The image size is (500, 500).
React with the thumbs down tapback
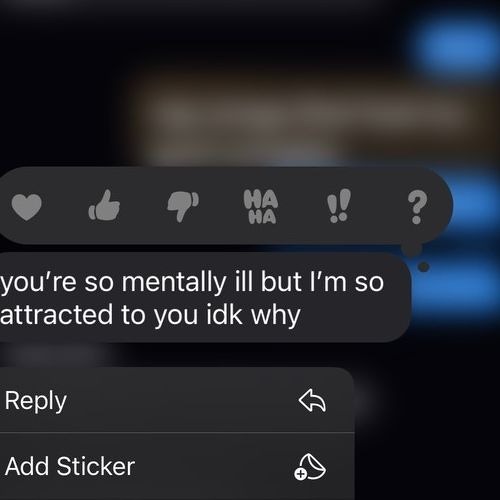click(x=183, y=206)
